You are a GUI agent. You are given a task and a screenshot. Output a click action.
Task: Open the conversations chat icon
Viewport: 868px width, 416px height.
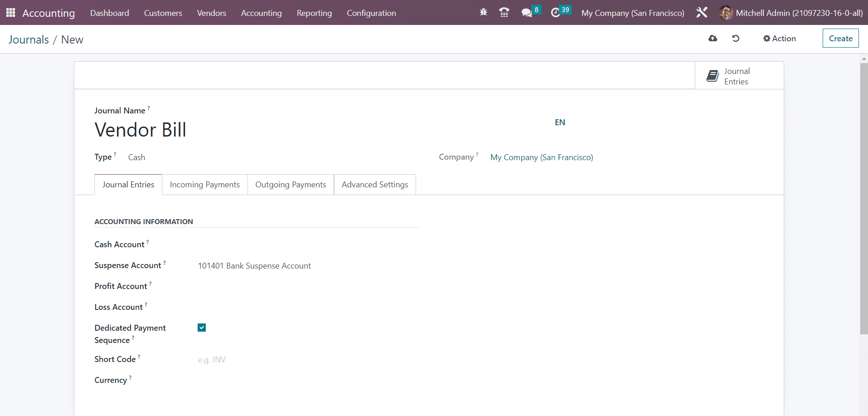click(x=526, y=13)
